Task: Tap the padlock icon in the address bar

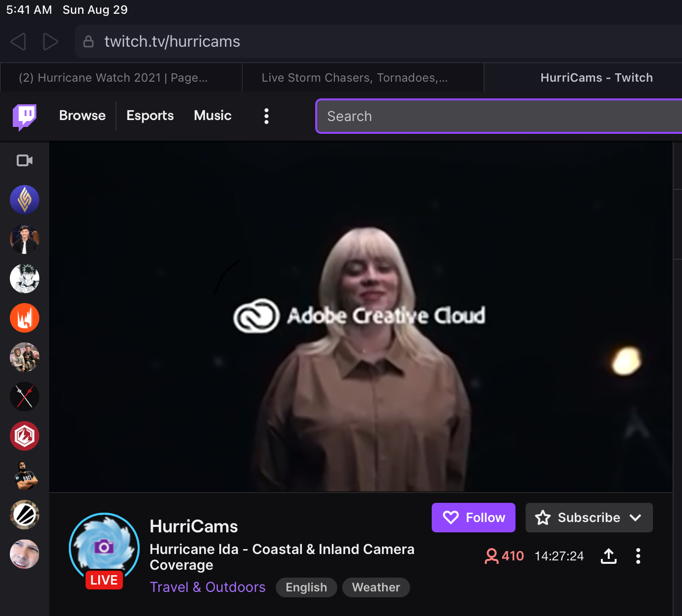Action: pos(89,41)
